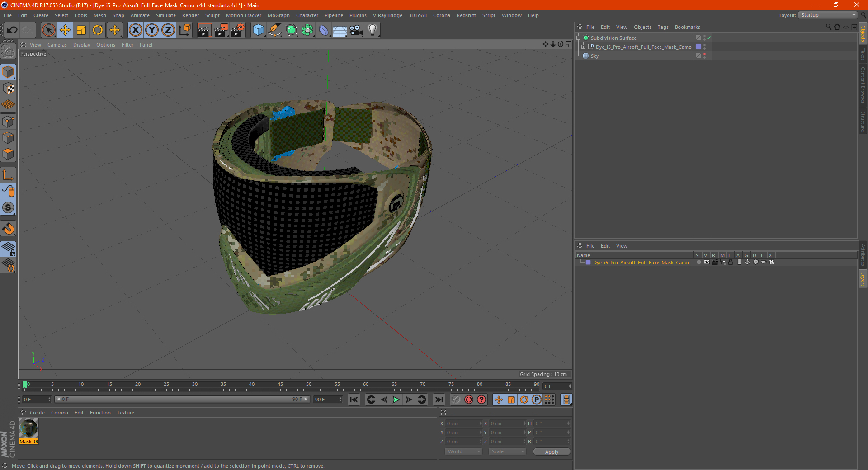Render the active view
The height and width of the screenshot is (470, 868).
click(204, 30)
